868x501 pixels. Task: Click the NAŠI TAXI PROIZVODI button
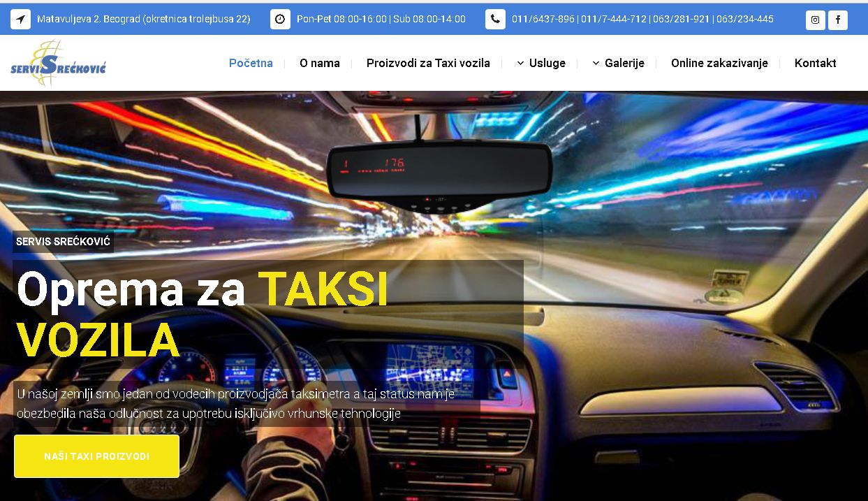click(x=96, y=456)
